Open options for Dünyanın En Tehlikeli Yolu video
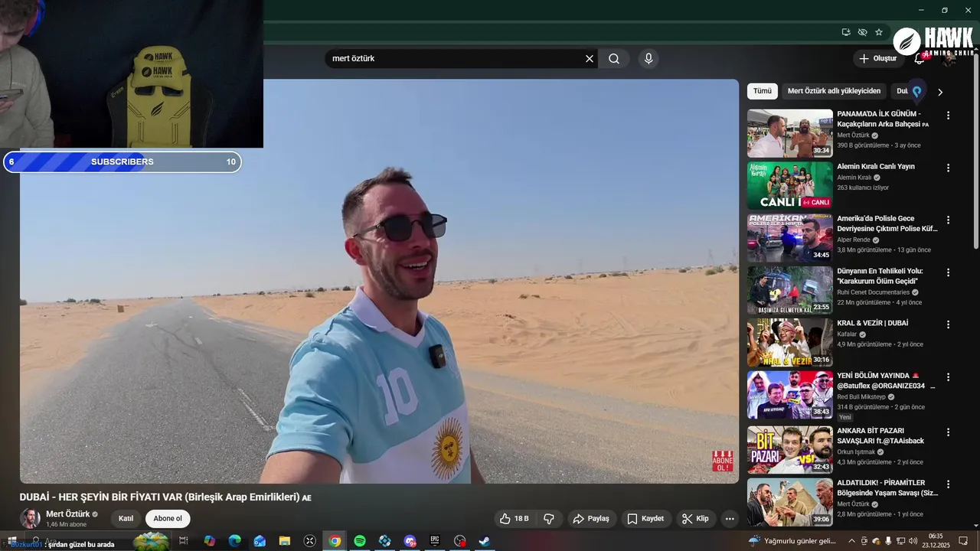Image resolution: width=980 pixels, height=551 pixels. pyautogui.click(x=948, y=272)
